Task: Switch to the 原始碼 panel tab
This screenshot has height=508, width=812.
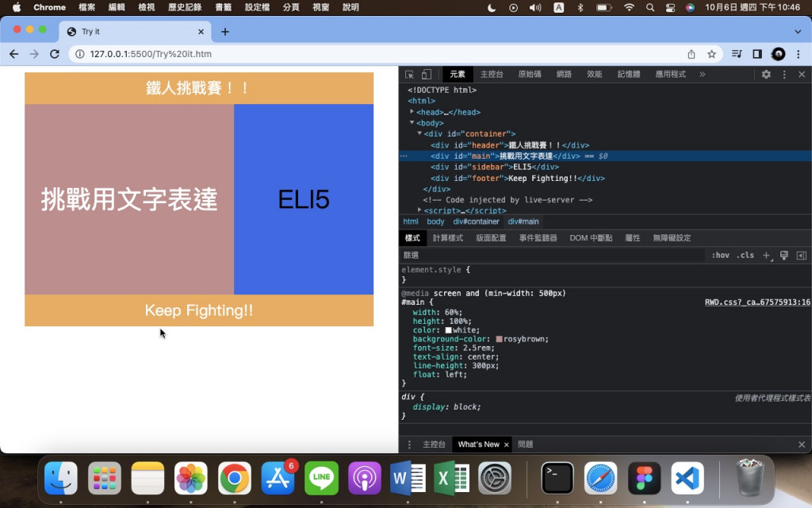Action: click(x=529, y=74)
